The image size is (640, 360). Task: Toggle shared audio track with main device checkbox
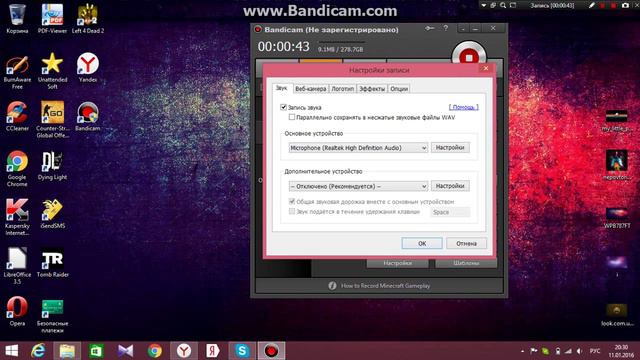click(x=292, y=201)
